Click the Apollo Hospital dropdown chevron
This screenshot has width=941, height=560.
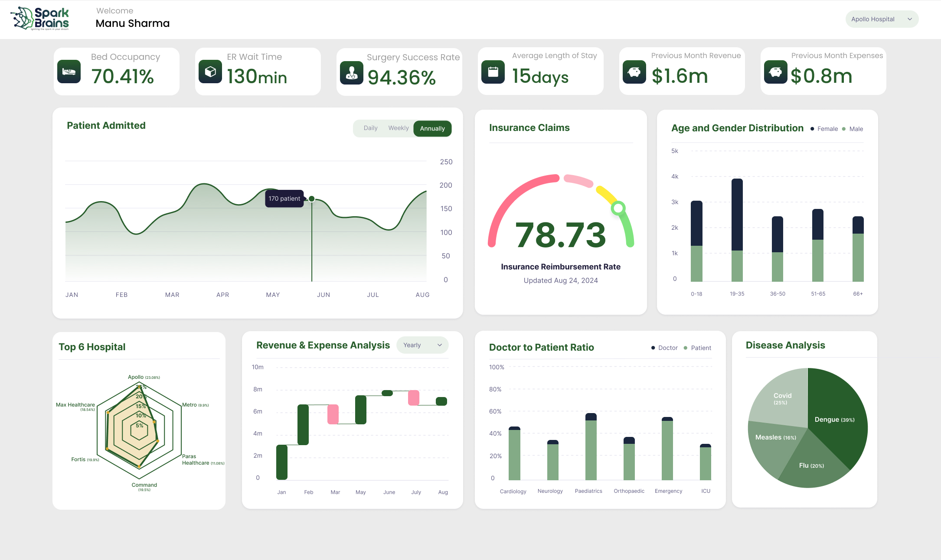point(910,19)
